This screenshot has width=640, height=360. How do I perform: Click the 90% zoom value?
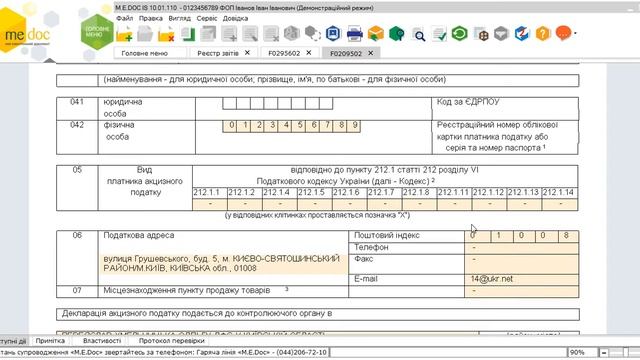click(577, 352)
